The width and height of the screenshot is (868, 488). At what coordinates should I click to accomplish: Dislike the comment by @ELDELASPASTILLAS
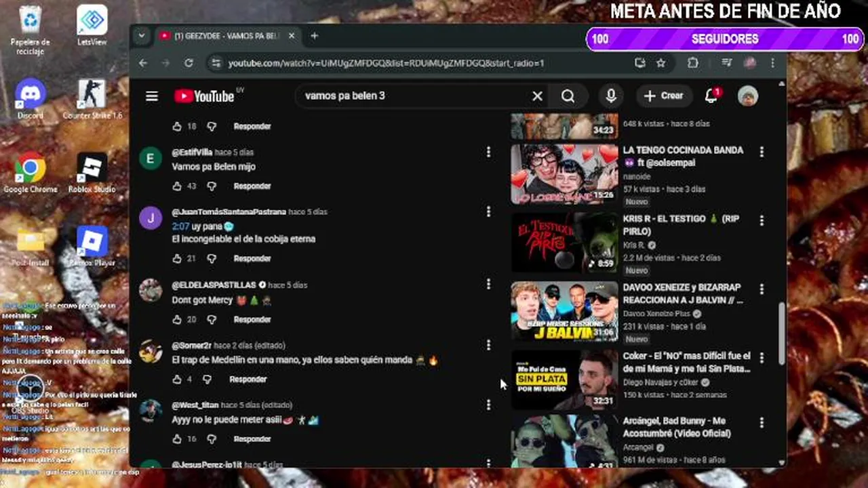pyautogui.click(x=212, y=319)
